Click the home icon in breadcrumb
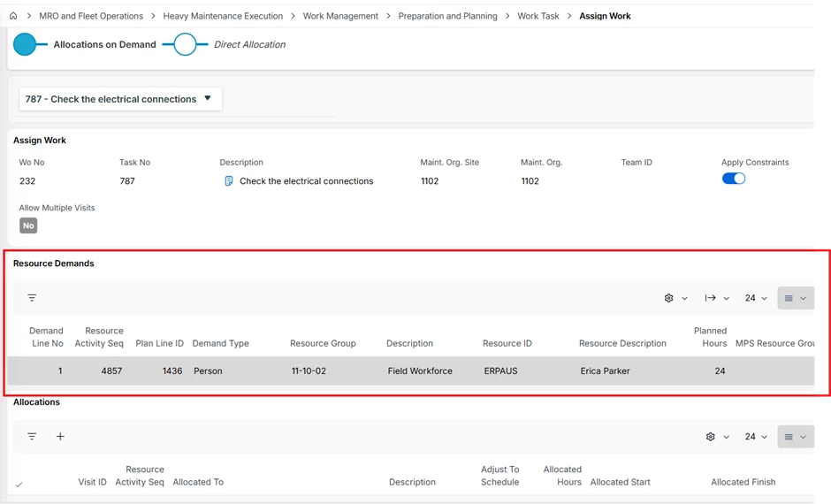The width and height of the screenshot is (831, 504). click(13, 16)
